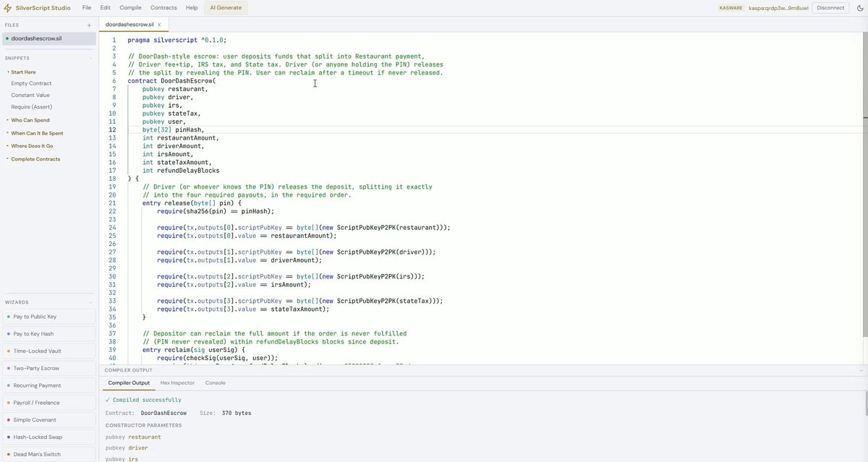The image size is (868, 462).
Task: Click the SilverScript Studio lightning logo
Action: pos(8,8)
